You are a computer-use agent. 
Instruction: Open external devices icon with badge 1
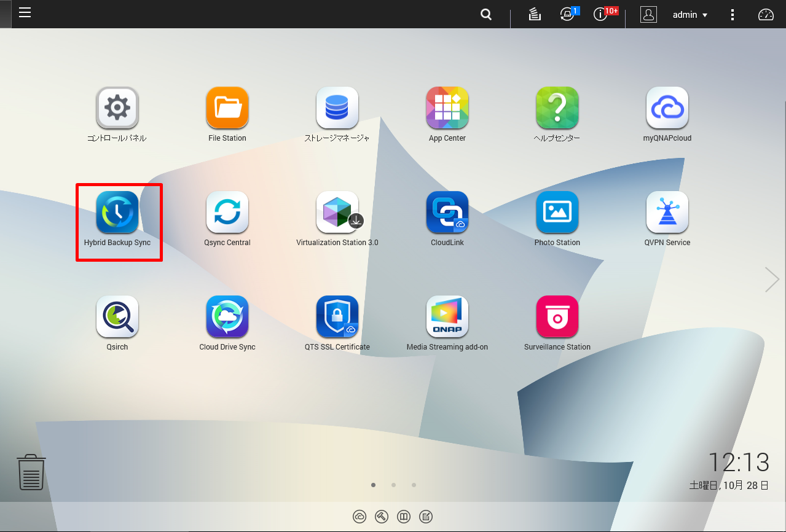pyautogui.click(x=567, y=15)
